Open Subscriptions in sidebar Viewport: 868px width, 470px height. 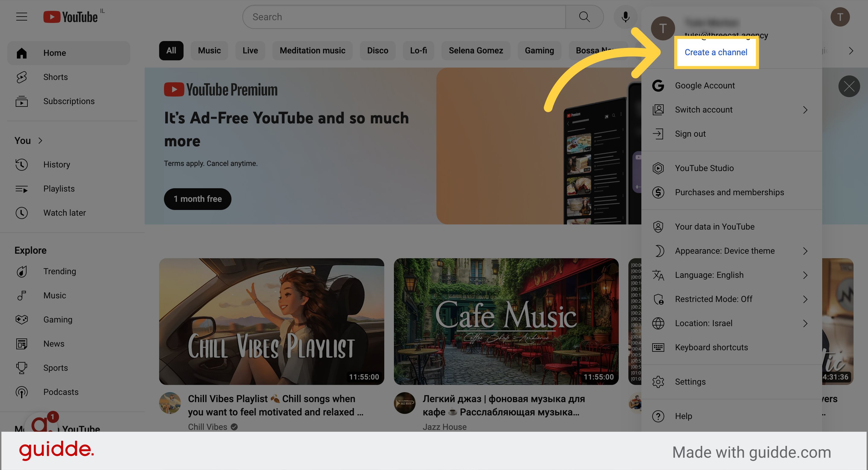(x=69, y=101)
